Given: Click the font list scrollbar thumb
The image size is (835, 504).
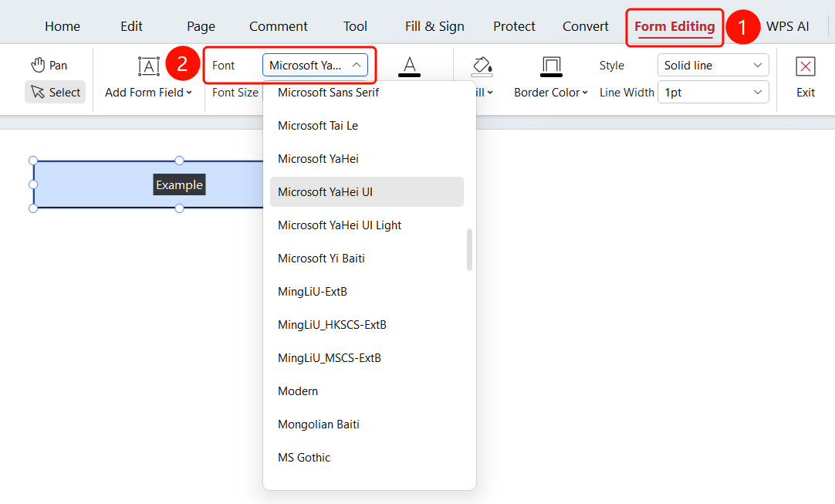Looking at the screenshot, I should [469, 249].
